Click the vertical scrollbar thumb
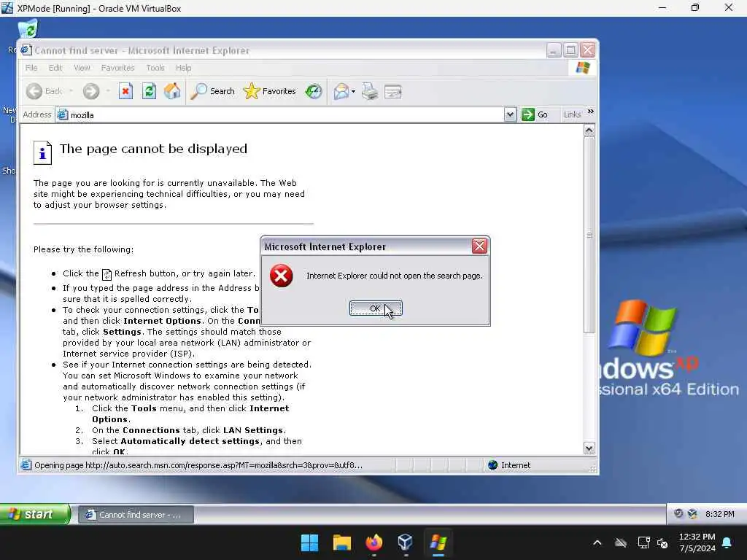Screen dimensions: 747x560 click(589, 235)
